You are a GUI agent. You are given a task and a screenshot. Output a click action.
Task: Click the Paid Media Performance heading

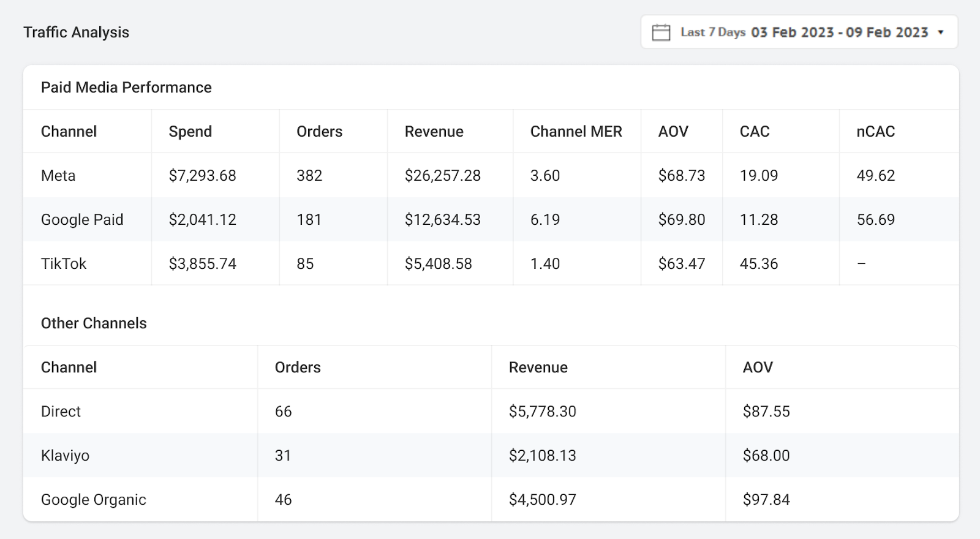[126, 88]
